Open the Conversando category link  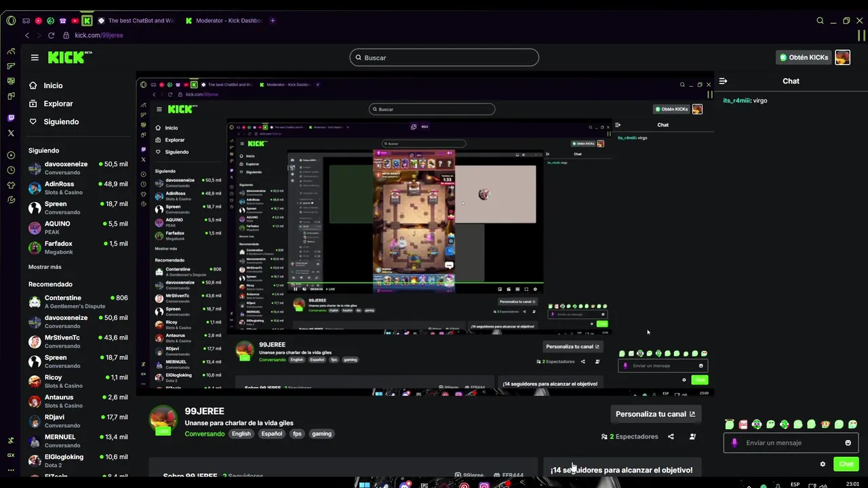tap(204, 434)
